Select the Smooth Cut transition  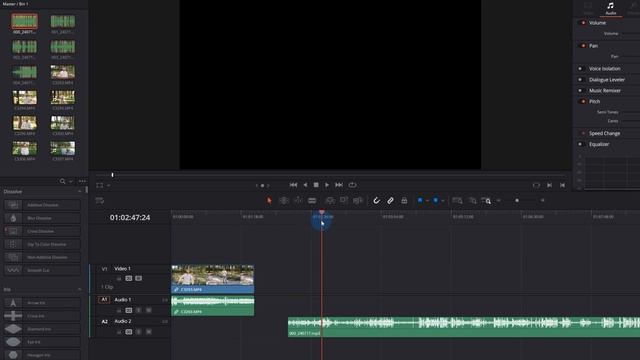point(42,270)
